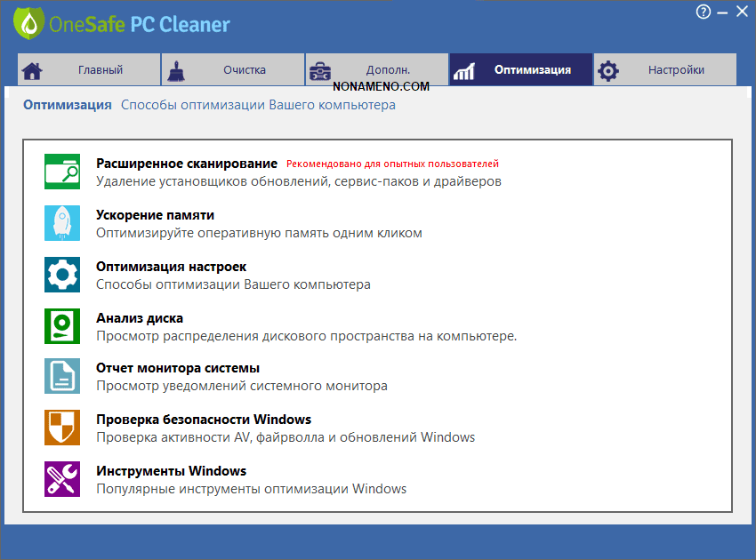Open the Настройки tab
This screenshot has width=756, height=560.
pyautogui.click(x=665, y=70)
